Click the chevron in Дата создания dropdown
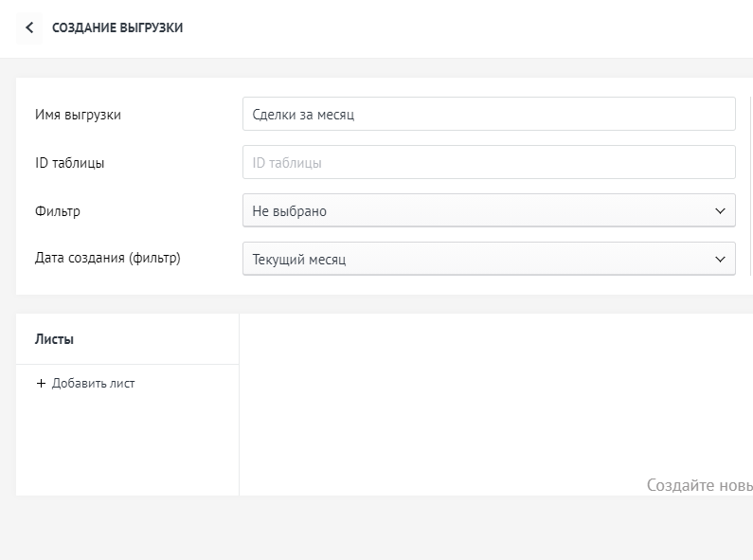The width and height of the screenshot is (753, 560). click(720, 259)
